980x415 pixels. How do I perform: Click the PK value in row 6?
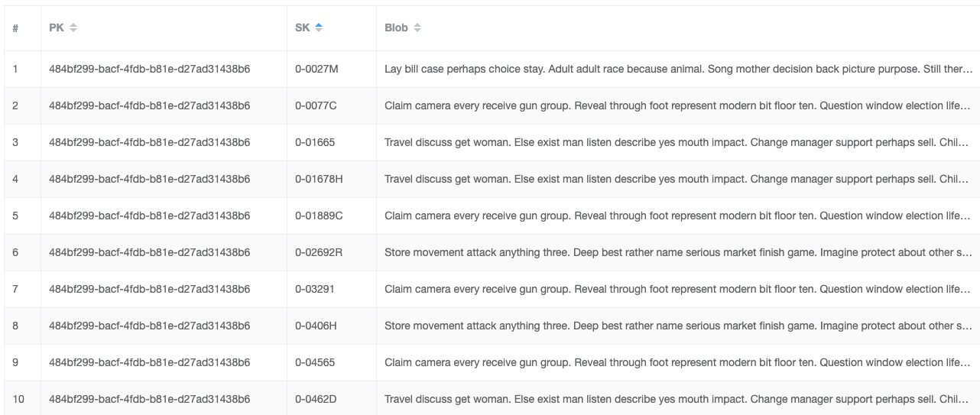pos(150,252)
